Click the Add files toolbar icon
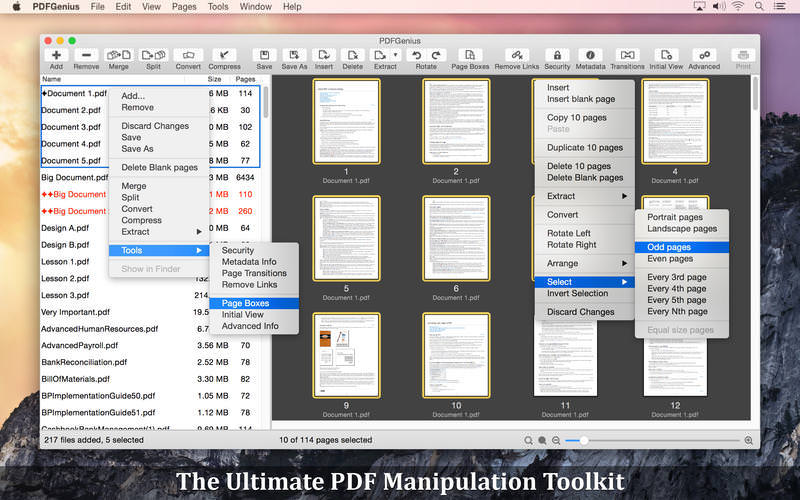Viewport: 800px width, 500px height. (56, 56)
